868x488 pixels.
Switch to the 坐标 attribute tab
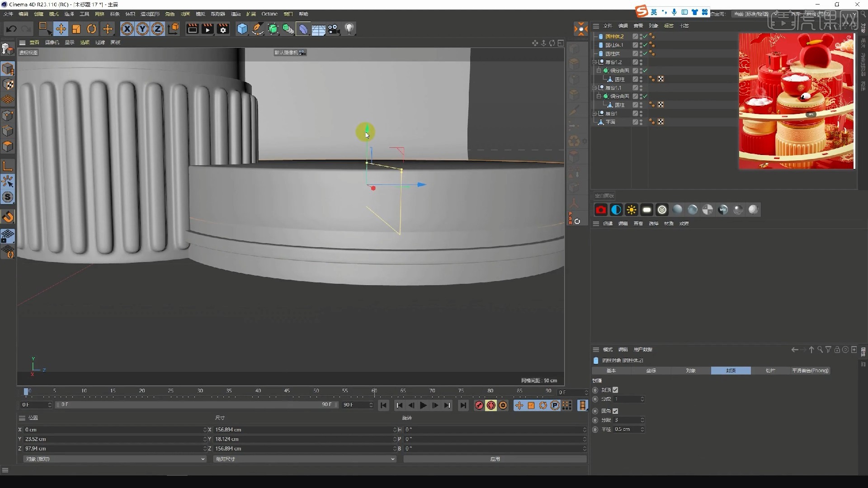(x=651, y=371)
